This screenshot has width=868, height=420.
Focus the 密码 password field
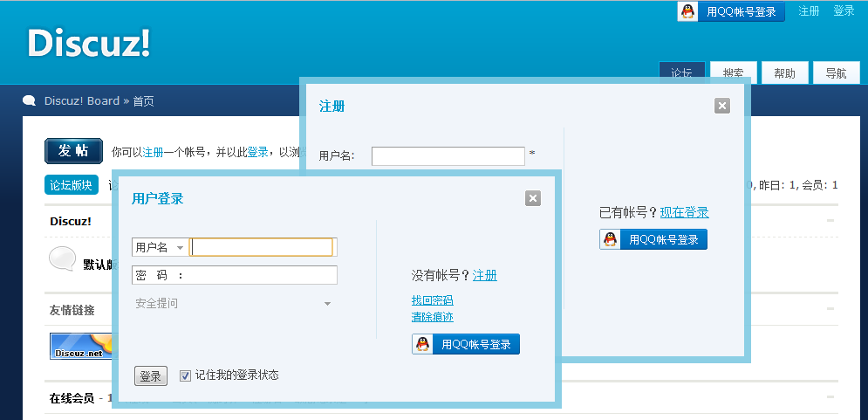point(234,275)
